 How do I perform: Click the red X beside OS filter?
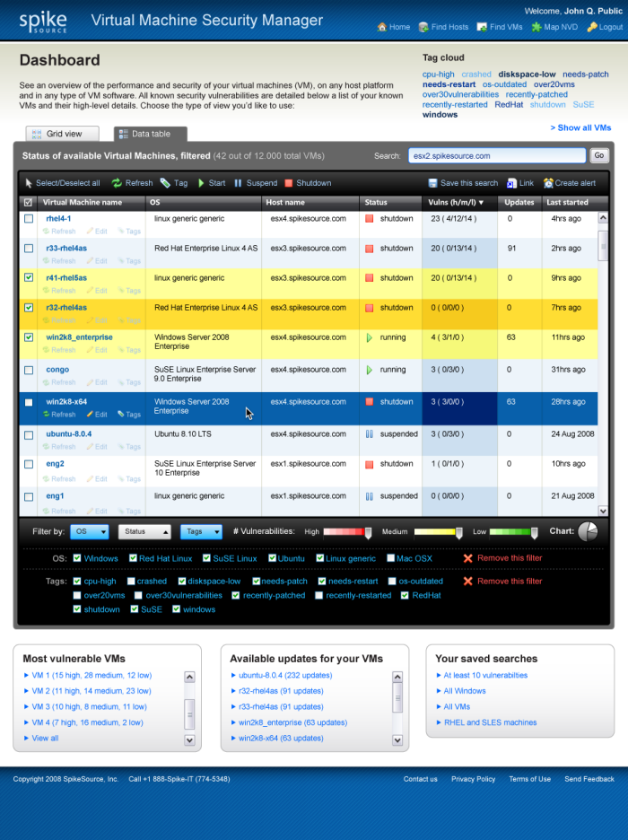[x=468, y=558]
